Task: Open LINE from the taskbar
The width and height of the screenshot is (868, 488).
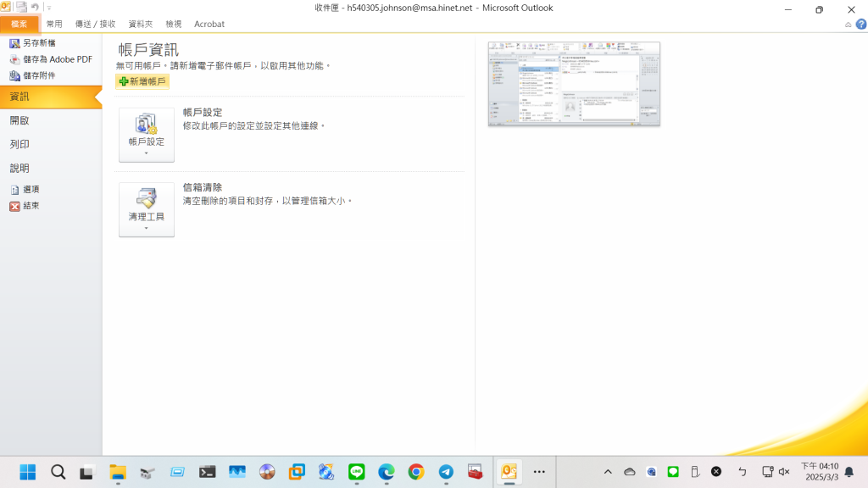Action: [357, 472]
